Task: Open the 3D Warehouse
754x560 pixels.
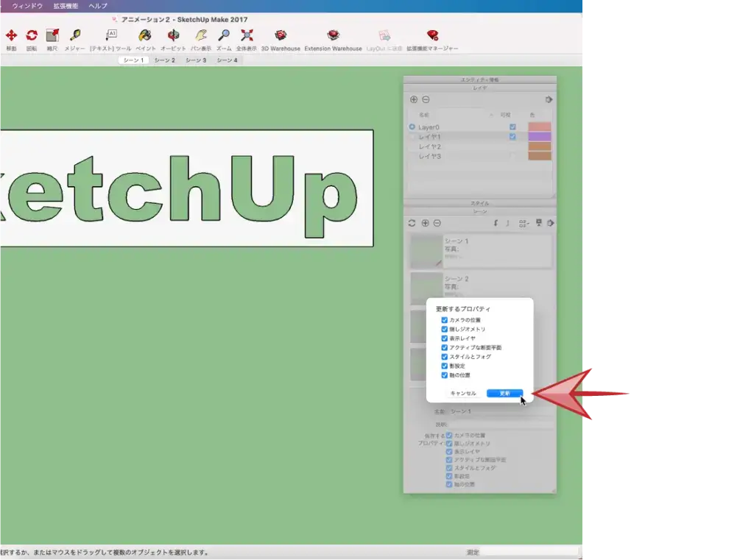Action: 281,35
